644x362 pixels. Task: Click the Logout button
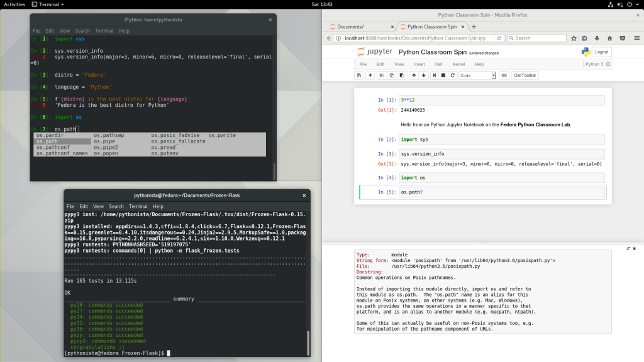click(601, 52)
